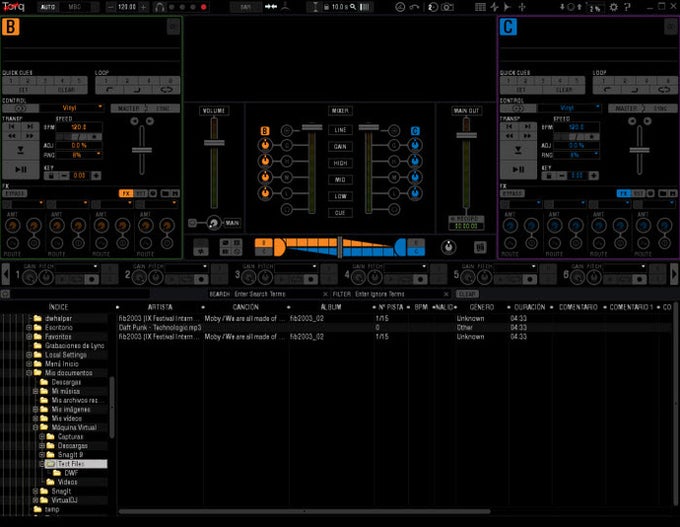
Task: Toggle AUTO mode in top toolbar
Action: [48, 7]
